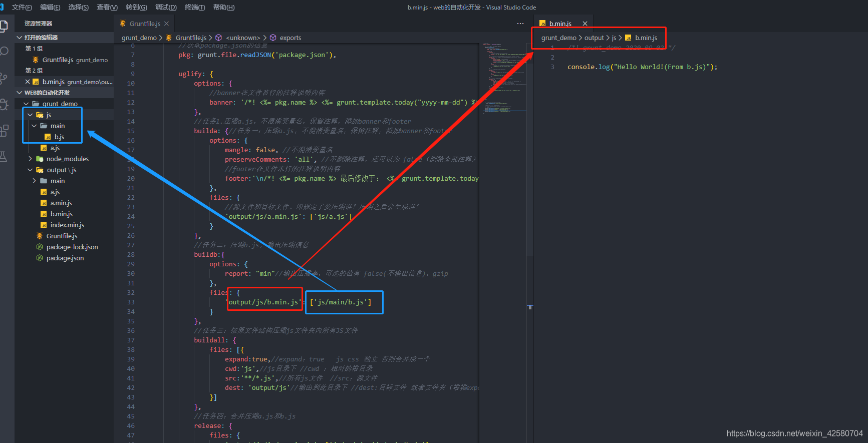868x443 pixels.
Task: Open b.min.js in the output folder tree
Action: pyautogui.click(x=61, y=214)
